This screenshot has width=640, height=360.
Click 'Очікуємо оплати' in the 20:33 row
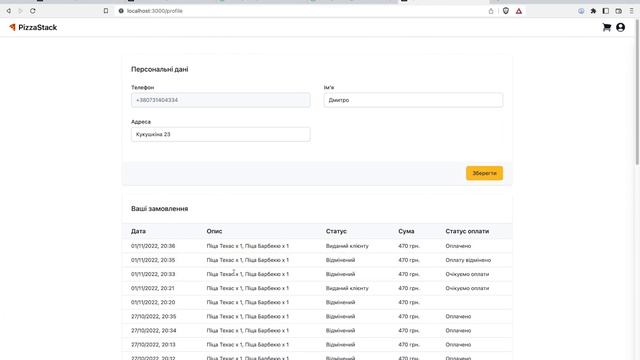click(467, 274)
